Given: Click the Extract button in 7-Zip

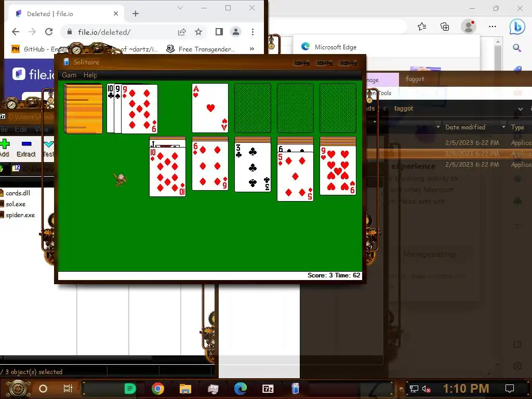Looking at the screenshot, I should 26,149.
